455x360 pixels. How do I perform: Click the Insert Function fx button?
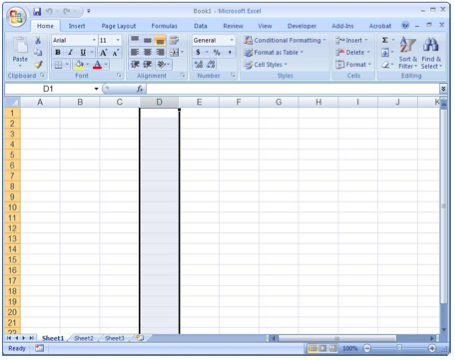point(140,89)
